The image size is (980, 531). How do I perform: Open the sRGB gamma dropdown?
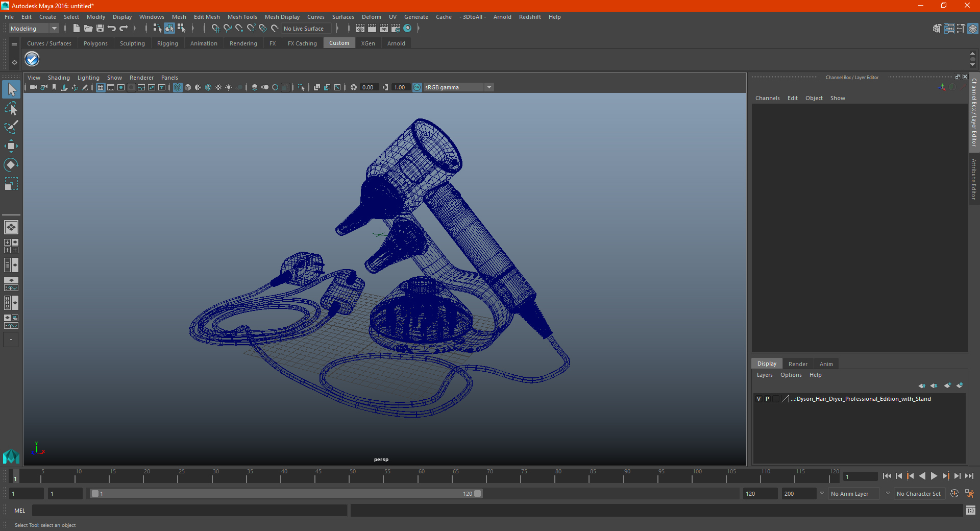tap(458, 87)
